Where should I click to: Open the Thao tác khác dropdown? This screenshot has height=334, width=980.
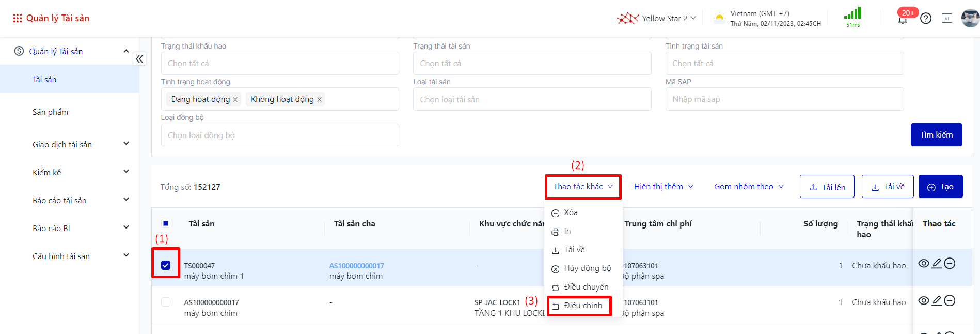tap(583, 187)
